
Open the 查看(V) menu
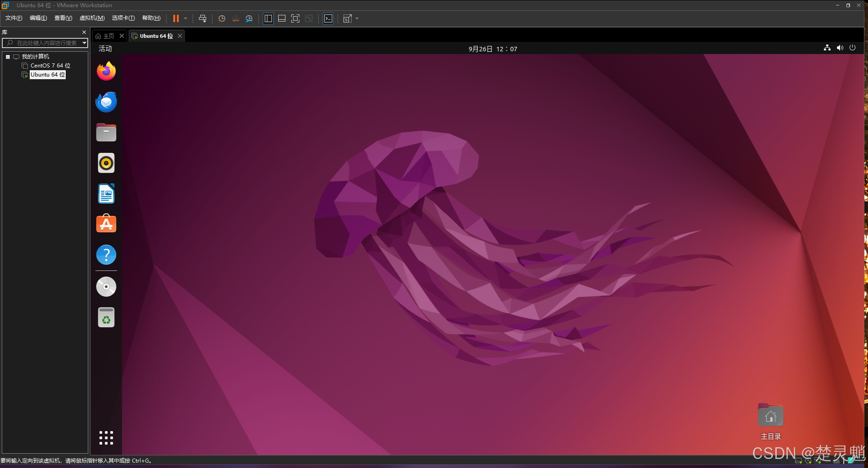(63, 18)
